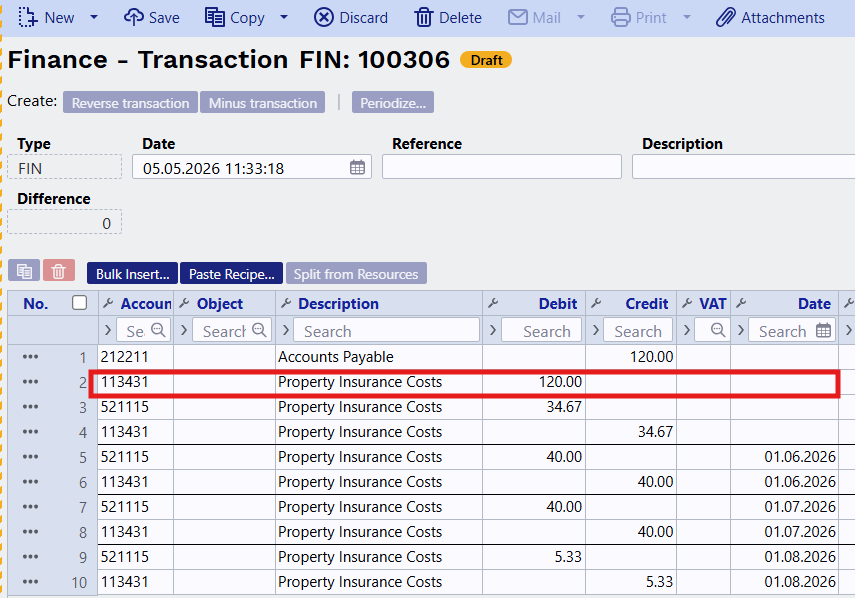Click the Description column search box
This screenshot has width=855, height=598.
386,330
